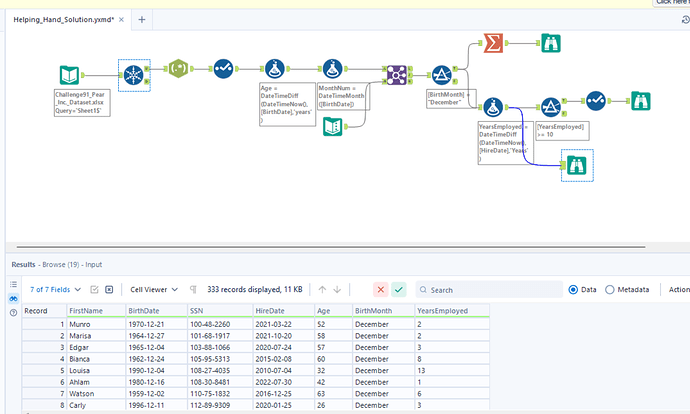Select the highlighted Browse tool at bottom
This screenshot has height=414, width=690.
tap(575, 165)
